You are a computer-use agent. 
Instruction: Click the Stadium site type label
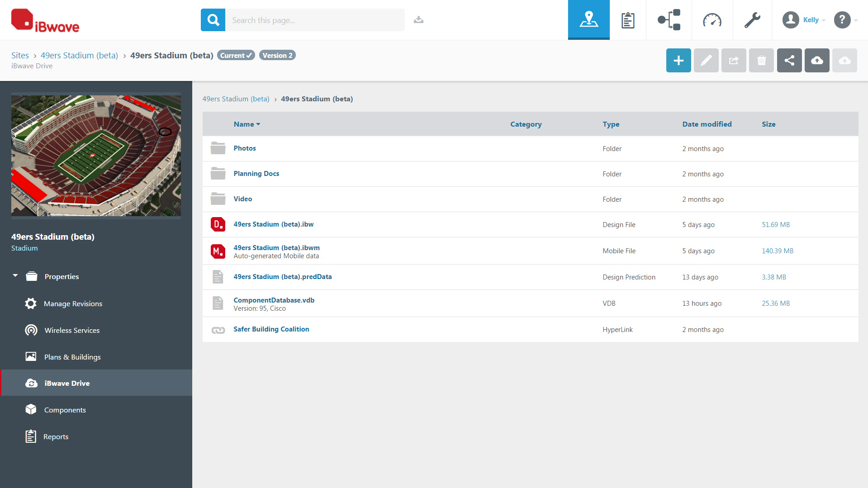24,248
